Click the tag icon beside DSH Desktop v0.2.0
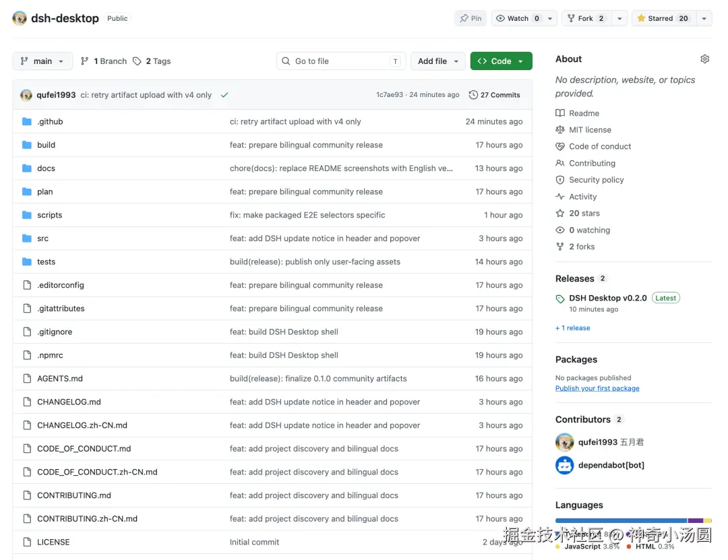The height and width of the screenshot is (560, 728). tap(560, 299)
